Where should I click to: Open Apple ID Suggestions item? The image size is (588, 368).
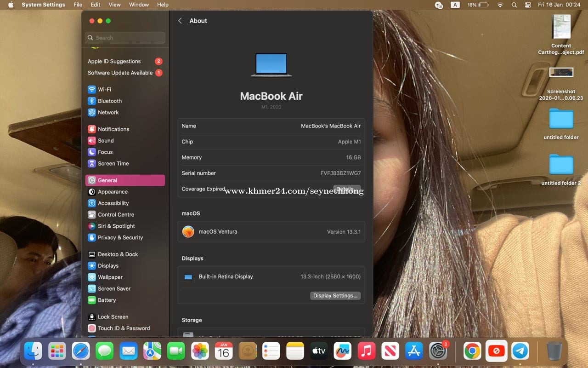[x=114, y=61]
